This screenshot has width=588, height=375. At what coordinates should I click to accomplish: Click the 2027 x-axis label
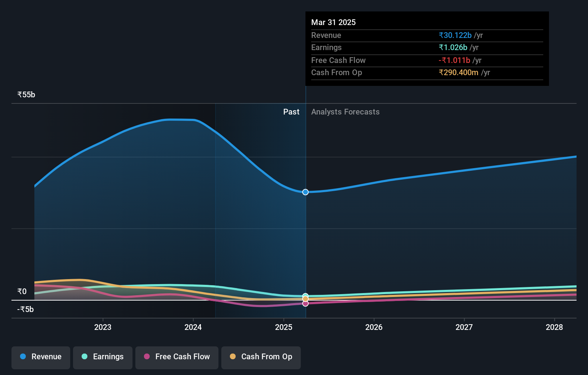coord(464,327)
